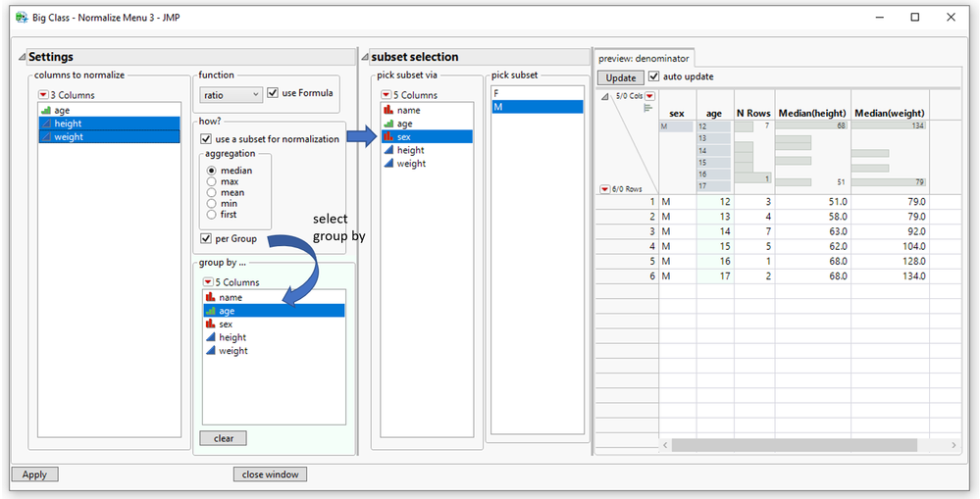Viewport: 980px width, 499px height.
Task: Click weight continuous icon in columns to normalize
Action: tap(46, 137)
